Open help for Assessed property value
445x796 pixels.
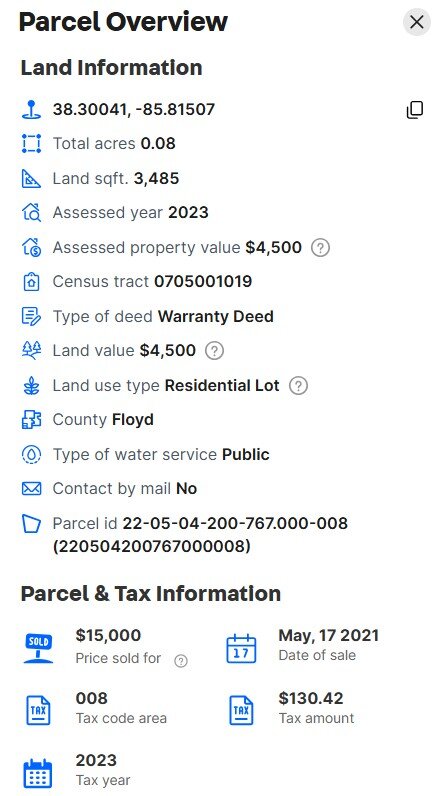(x=320, y=248)
